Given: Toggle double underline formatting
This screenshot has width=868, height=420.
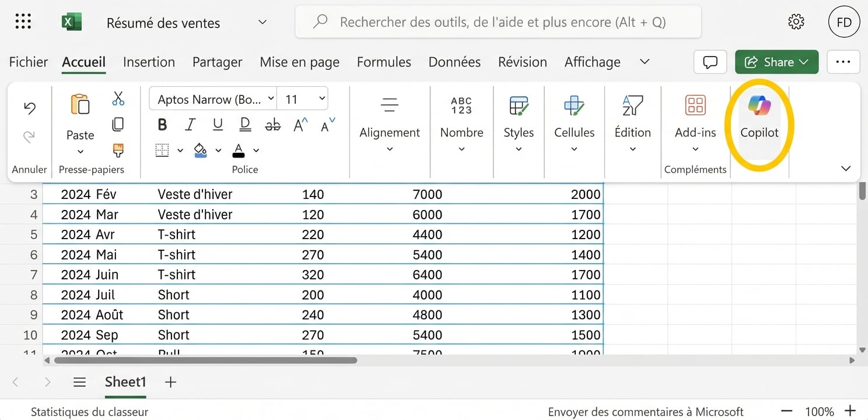Looking at the screenshot, I should click(244, 124).
